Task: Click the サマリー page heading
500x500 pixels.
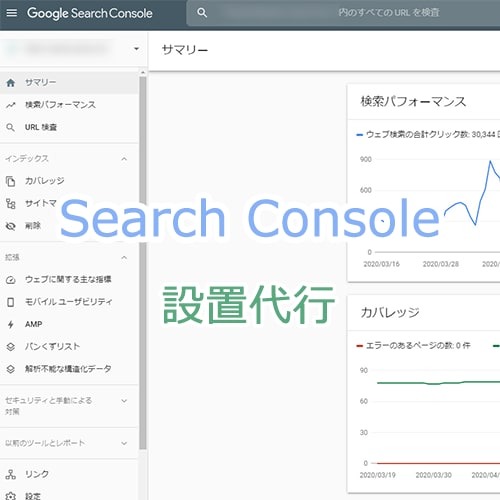Action: pos(185,50)
